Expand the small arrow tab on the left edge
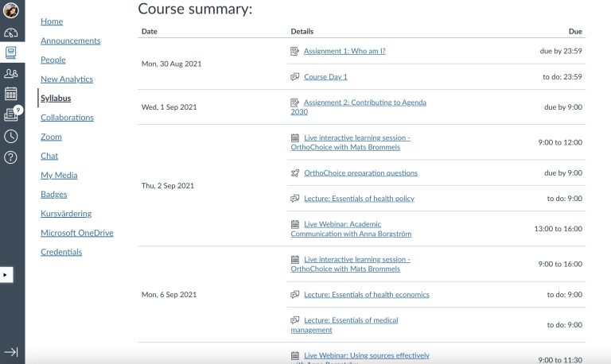This screenshot has width=611, height=364. 6,275
